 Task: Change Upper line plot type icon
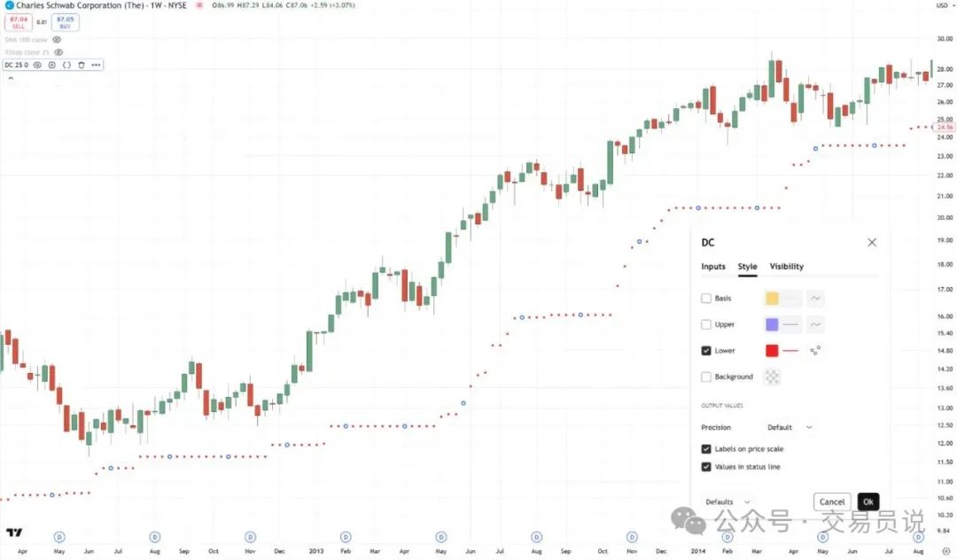click(x=815, y=324)
